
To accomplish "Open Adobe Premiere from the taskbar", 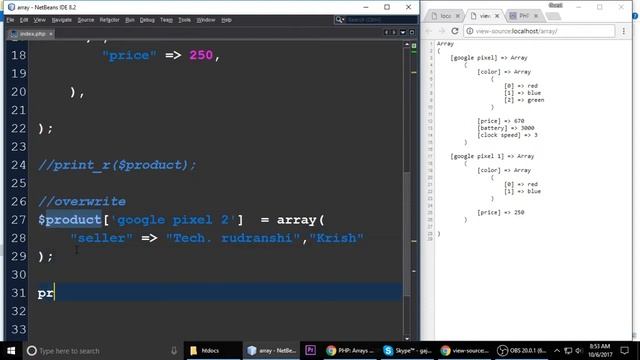I will [311, 350].
